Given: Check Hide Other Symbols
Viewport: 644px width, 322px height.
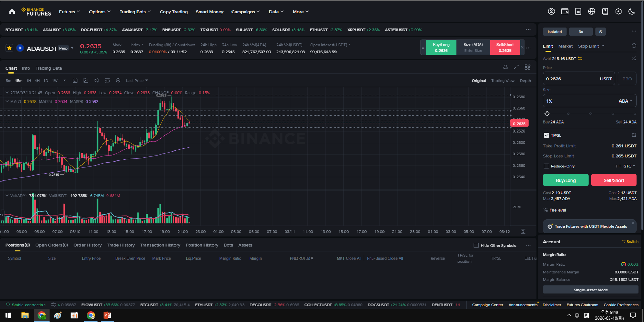Looking at the screenshot, I should (x=476, y=245).
